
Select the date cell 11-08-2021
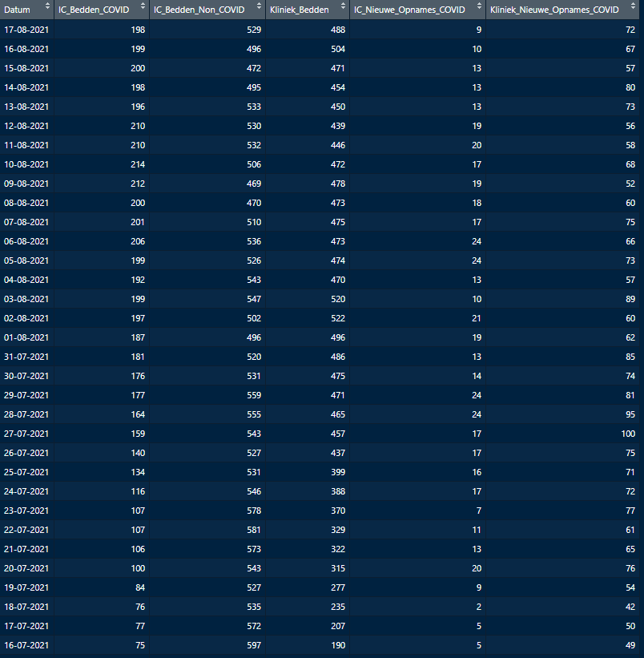26,145
